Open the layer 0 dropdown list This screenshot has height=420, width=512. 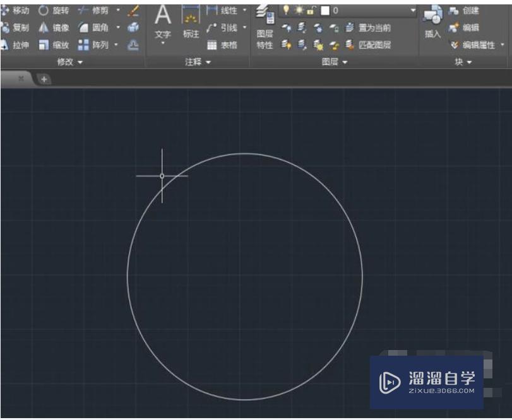pyautogui.click(x=414, y=9)
